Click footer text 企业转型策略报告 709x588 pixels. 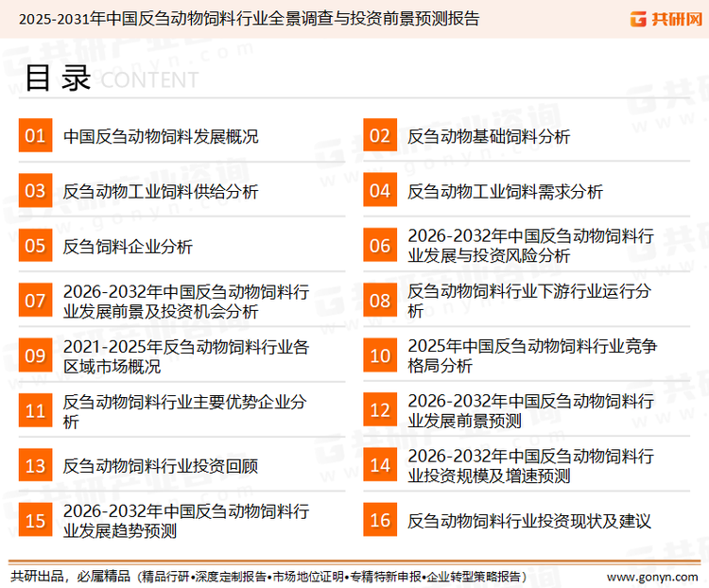click(x=474, y=577)
